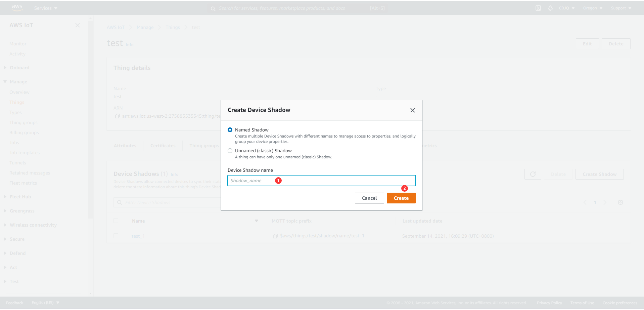Click the Feedback link in footer
Viewport: 644px width, 310px height.
[14, 303]
